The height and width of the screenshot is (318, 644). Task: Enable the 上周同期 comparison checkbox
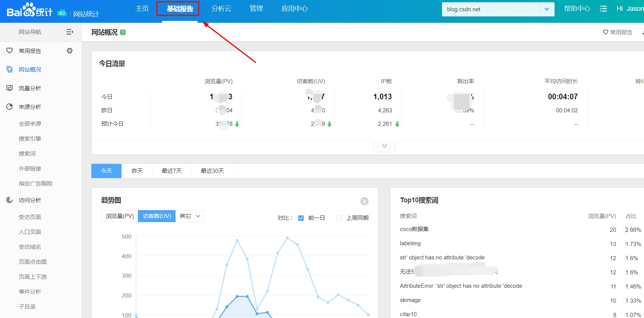pos(339,218)
